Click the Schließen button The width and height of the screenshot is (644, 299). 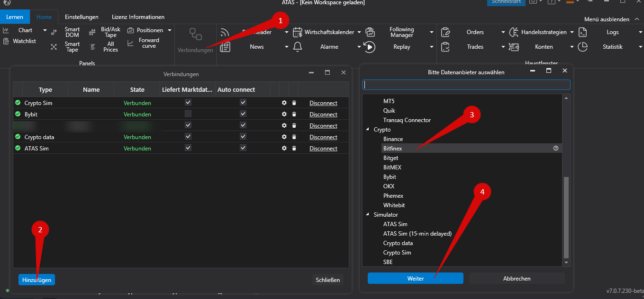[x=328, y=280]
